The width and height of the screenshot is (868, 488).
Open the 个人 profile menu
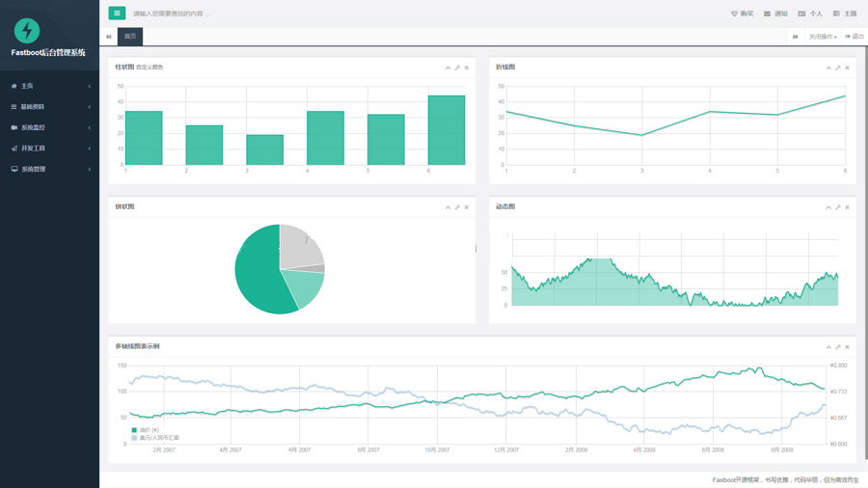(x=810, y=14)
